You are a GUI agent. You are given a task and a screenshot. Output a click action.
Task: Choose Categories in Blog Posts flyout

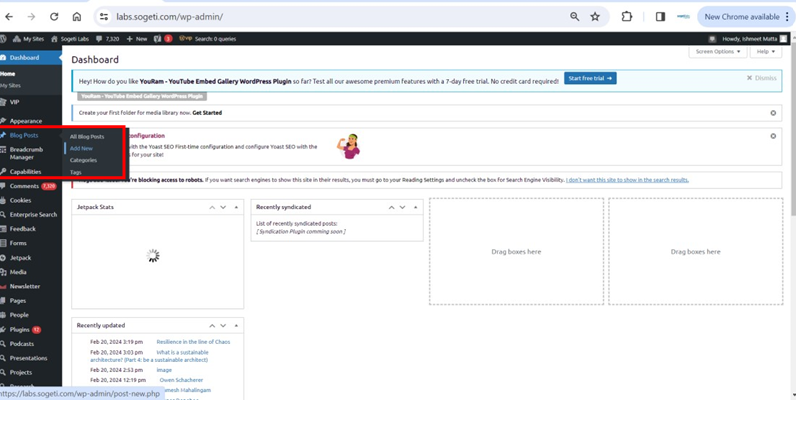83,160
